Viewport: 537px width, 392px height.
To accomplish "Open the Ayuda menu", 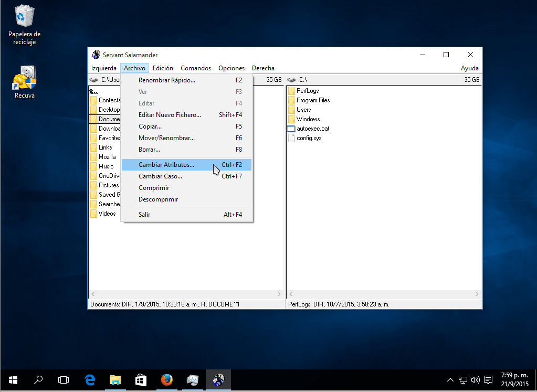I will [x=469, y=68].
